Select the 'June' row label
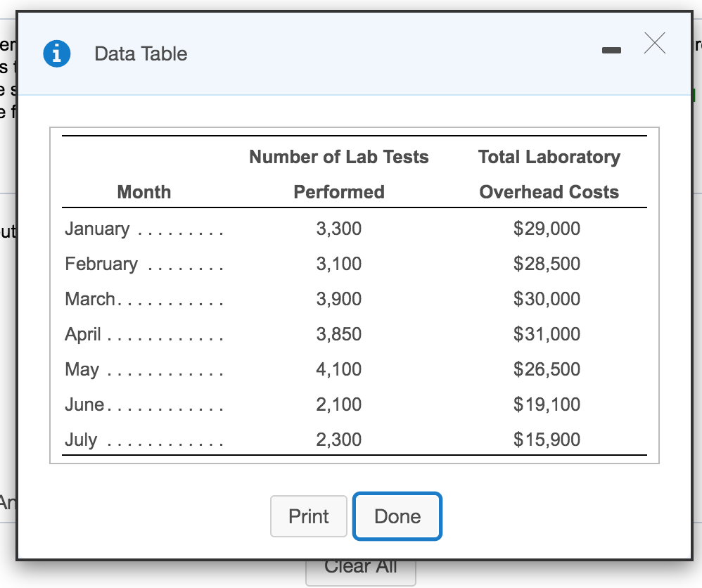This screenshot has height=588, width=702. pyautogui.click(x=84, y=404)
